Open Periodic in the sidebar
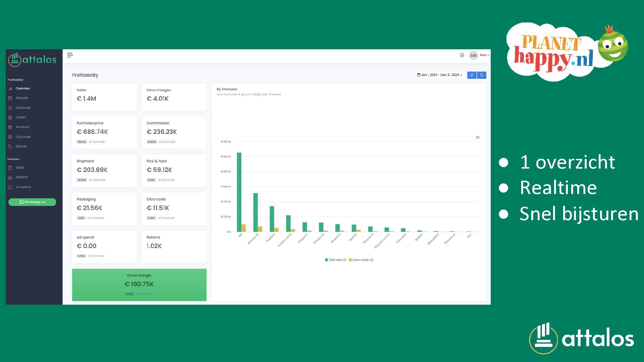The width and height of the screenshot is (644, 362). [22, 98]
